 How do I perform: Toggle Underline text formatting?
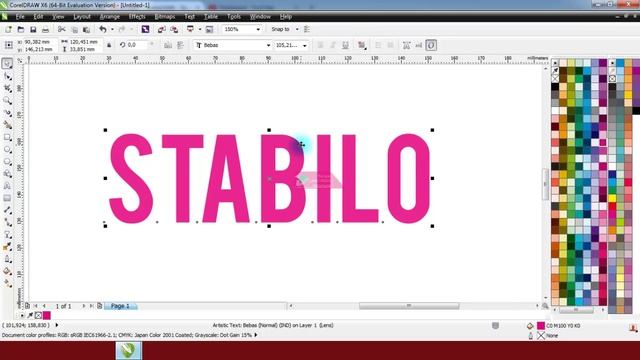point(345,45)
